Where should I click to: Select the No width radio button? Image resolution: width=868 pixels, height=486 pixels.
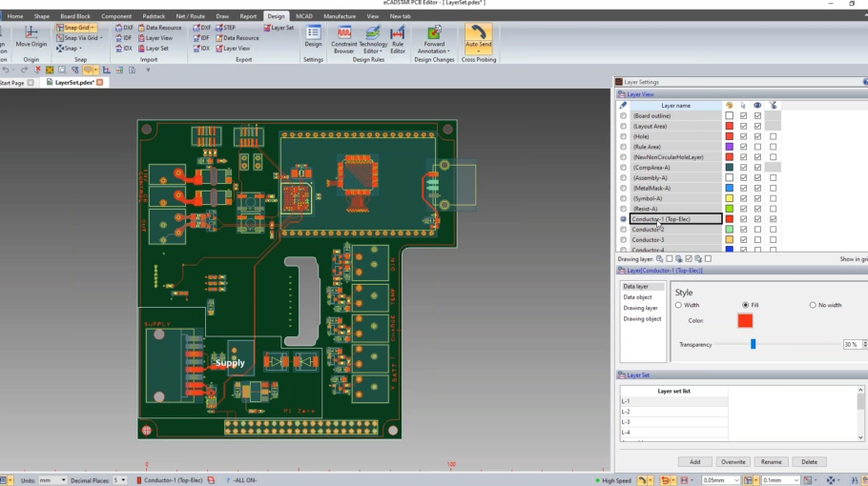[x=812, y=305]
